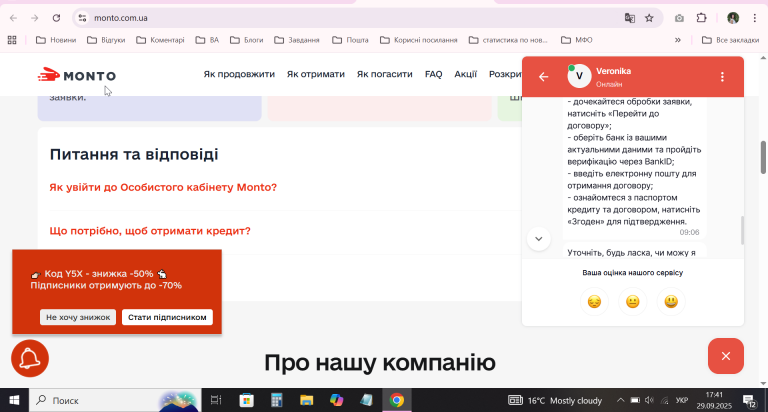Image resolution: width=768 pixels, height=412 pixels.
Task: Switch keyboard language УКР
Action: [x=681, y=400]
